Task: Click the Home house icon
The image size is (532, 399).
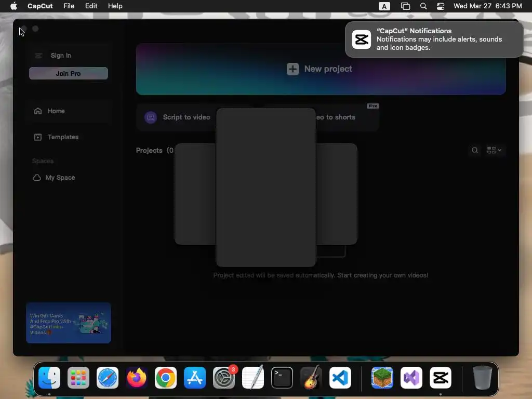Action: pos(38,111)
